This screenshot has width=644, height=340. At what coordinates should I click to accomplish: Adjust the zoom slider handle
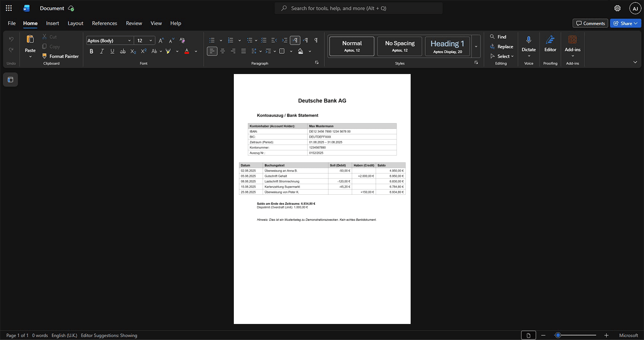point(558,335)
